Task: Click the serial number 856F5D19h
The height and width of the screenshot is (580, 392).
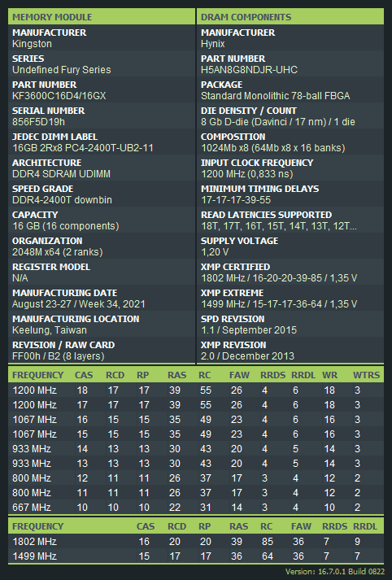Action: click(x=38, y=122)
